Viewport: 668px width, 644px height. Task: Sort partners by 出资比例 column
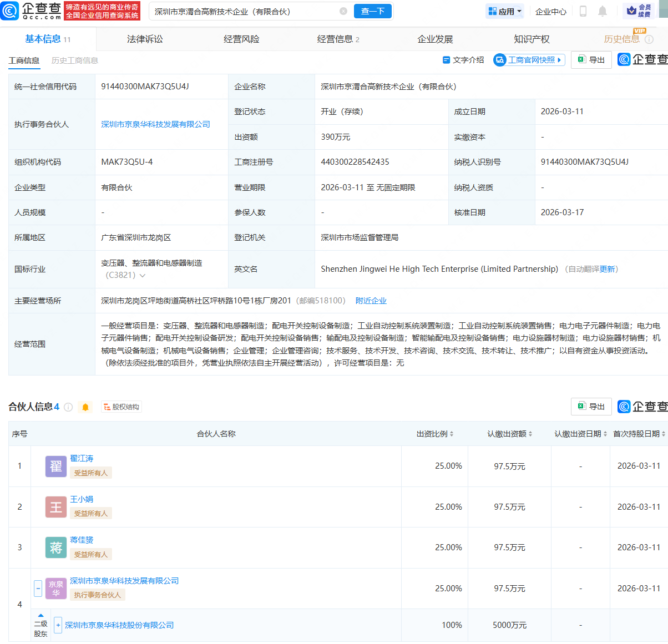click(435, 434)
